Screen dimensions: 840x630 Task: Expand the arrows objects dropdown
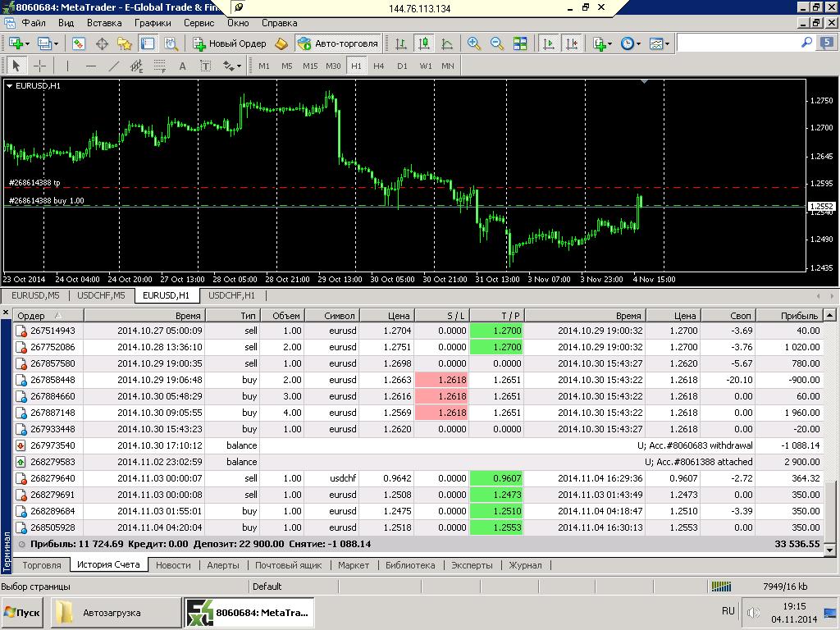[x=232, y=66]
